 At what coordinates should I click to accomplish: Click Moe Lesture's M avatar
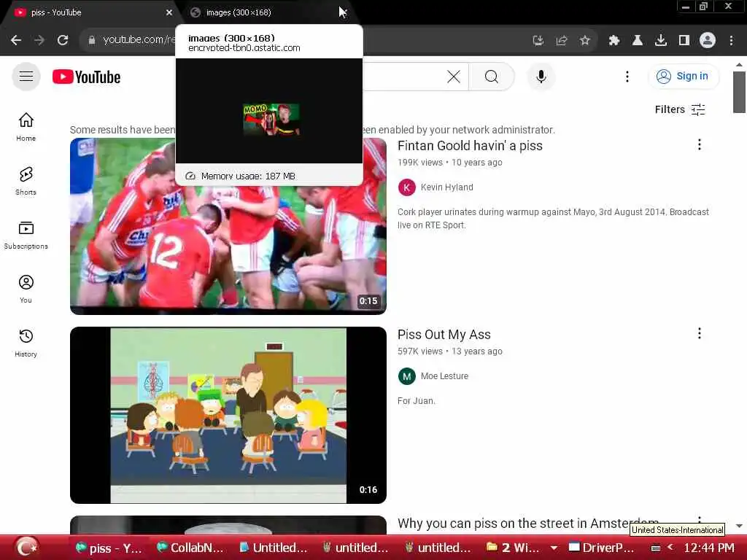[407, 377]
